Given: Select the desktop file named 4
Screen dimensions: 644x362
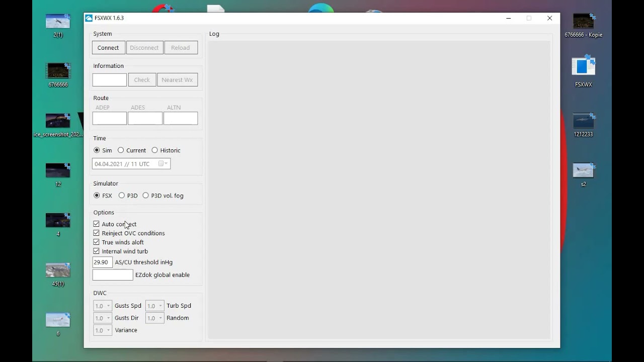Looking at the screenshot, I should click(58, 224).
